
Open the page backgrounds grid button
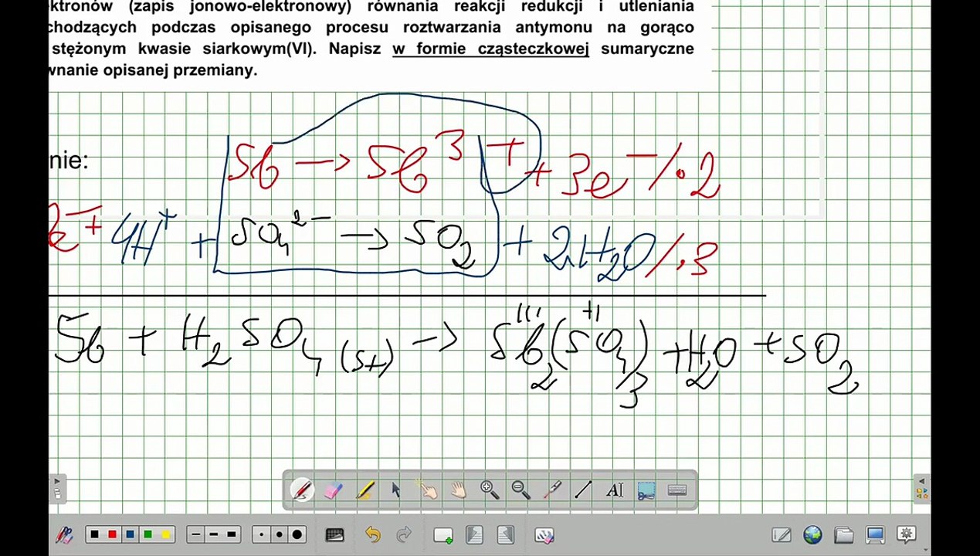[x=334, y=534]
